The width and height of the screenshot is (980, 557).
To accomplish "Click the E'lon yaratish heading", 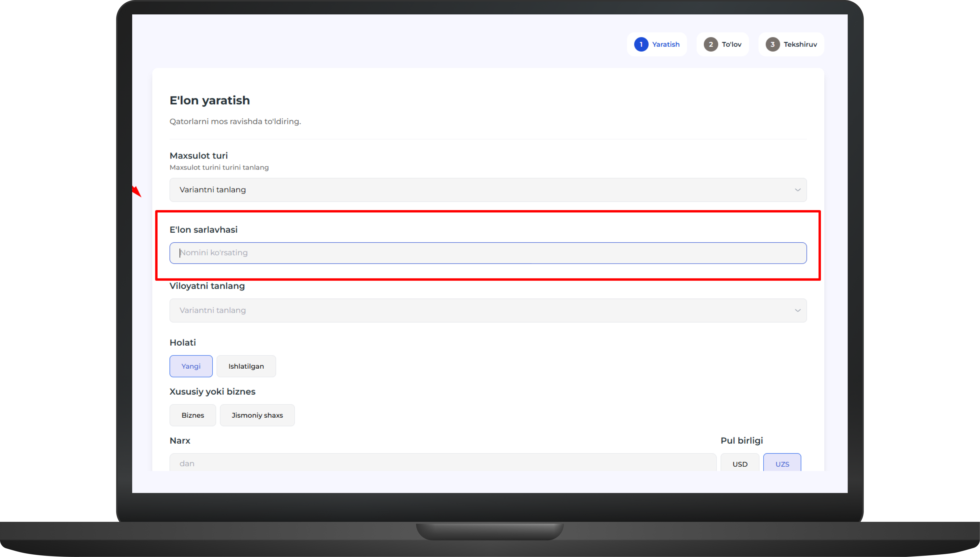I will (x=209, y=100).
